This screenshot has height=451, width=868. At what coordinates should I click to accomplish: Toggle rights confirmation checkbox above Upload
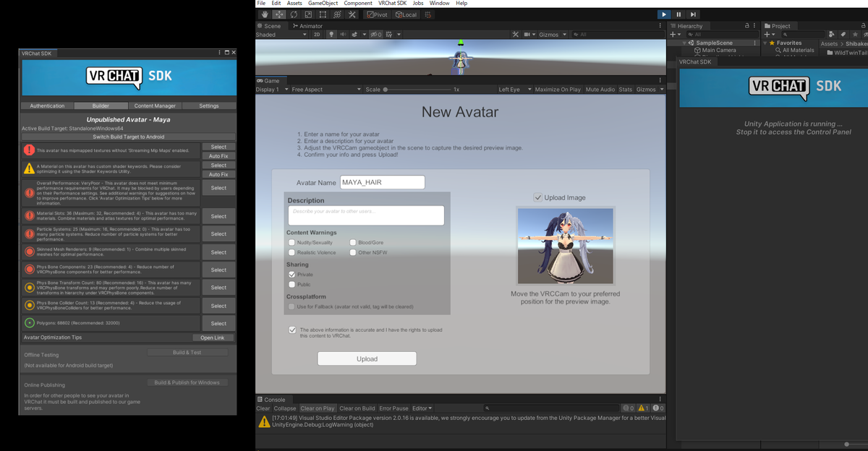tap(292, 330)
